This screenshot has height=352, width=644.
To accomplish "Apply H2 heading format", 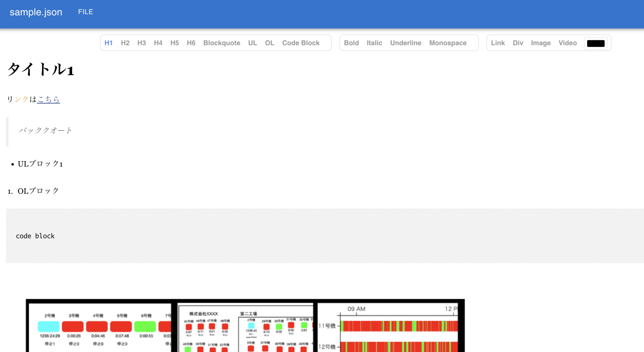I will (125, 43).
